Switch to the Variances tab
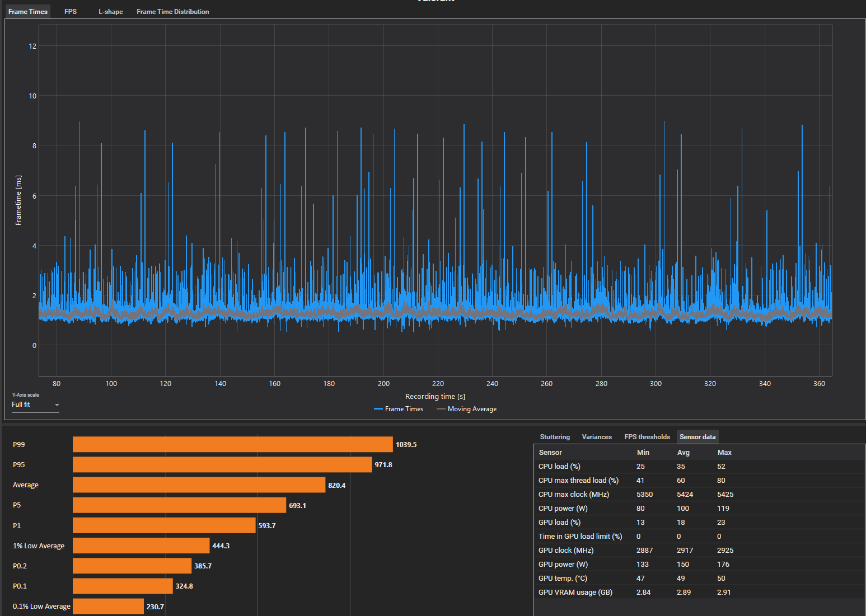 [597, 437]
